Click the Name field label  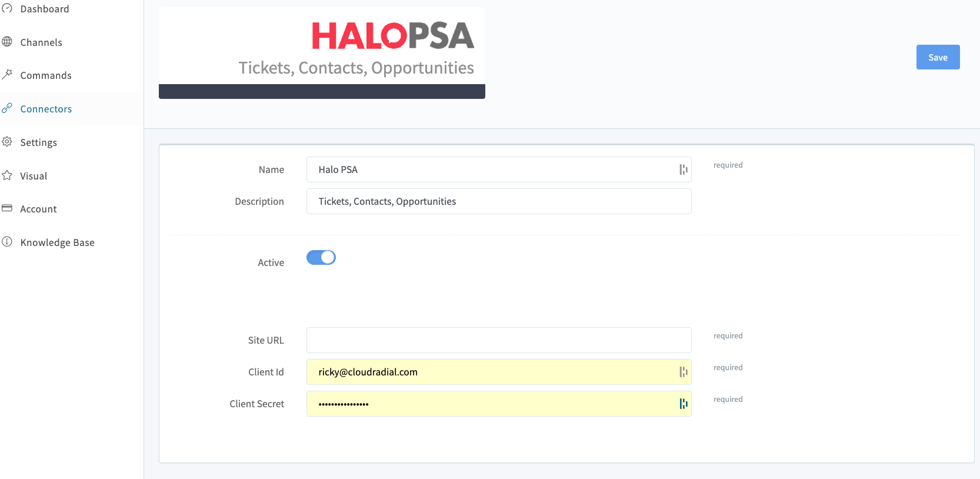pos(271,169)
